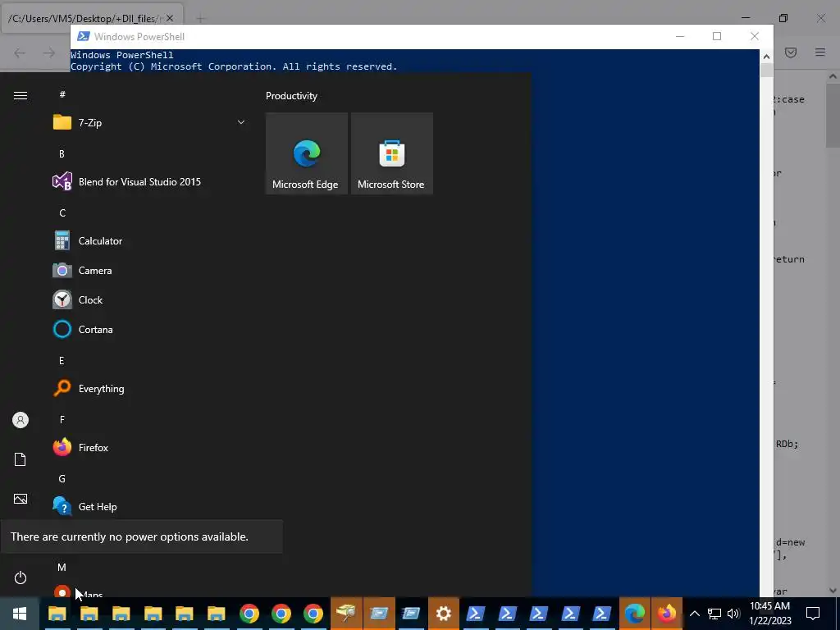The width and height of the screenshot is (840, 630).
Task: Close the Firefox Dll_files tab
Action: pyautogui.click(x=169, y=18)
